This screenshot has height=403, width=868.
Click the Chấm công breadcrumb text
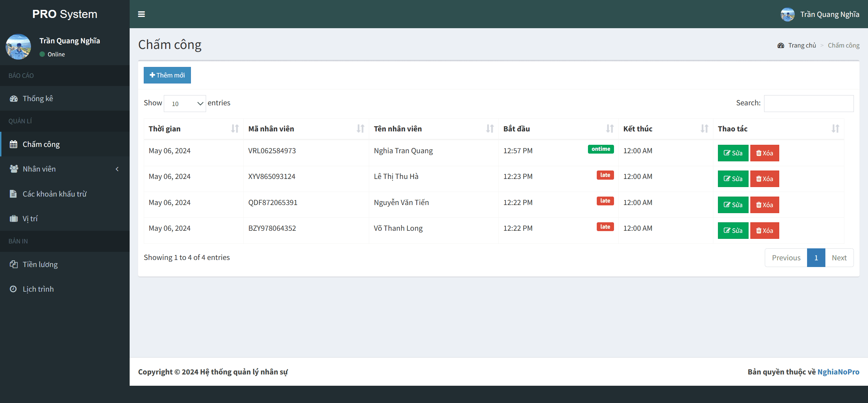(843, 45)
